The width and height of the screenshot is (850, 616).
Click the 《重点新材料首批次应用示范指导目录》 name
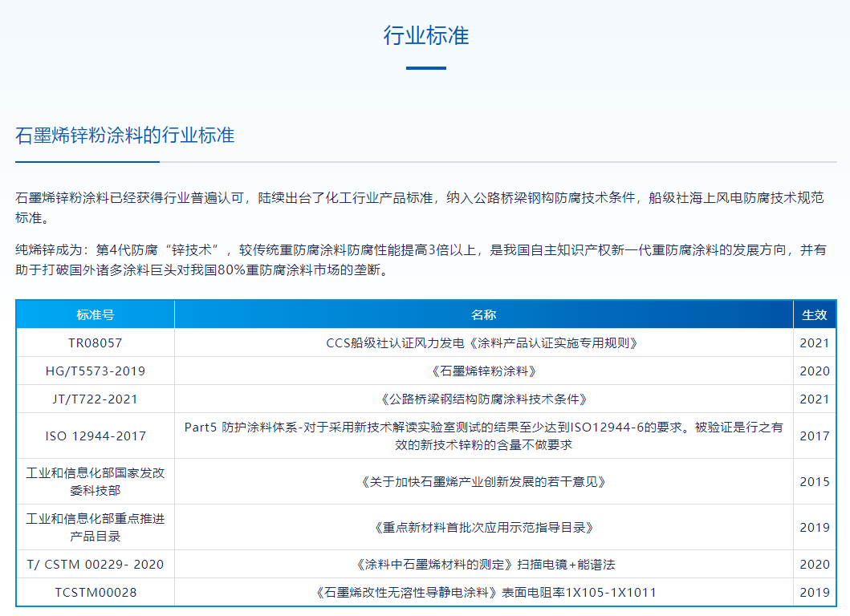tap(483, 528)
